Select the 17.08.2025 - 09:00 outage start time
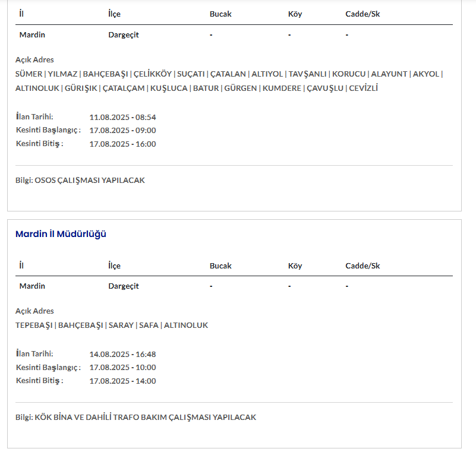476x455 pixels. 122,131
